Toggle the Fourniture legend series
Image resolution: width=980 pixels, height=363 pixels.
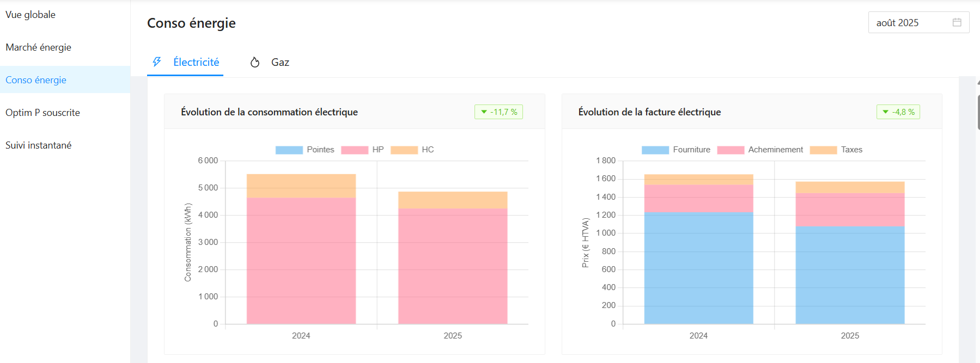click(x=676, y=150)
